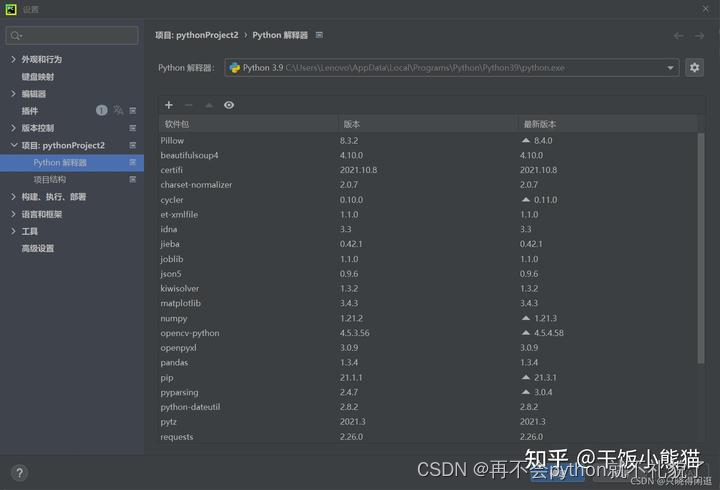720x490 pixels.
Task: Click the upgrade arrow on the pip row
Action: pyautogui.click(x=526, y=377)
